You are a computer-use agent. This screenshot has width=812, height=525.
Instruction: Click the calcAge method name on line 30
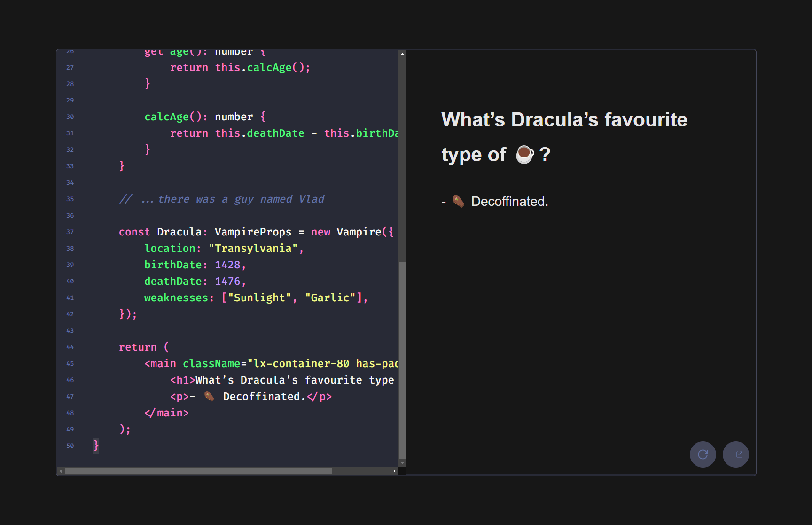click(167, 117)
